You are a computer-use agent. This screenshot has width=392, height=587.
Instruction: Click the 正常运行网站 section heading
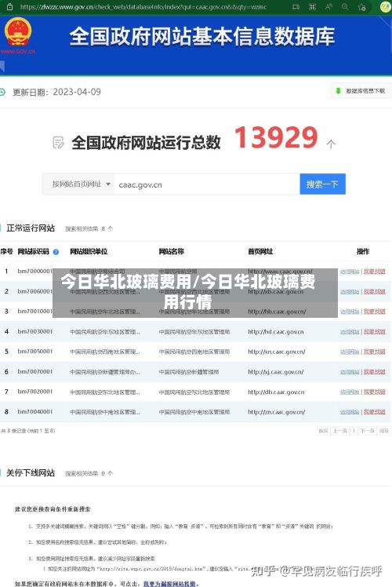pyautogui.click(x=31, y=228)
